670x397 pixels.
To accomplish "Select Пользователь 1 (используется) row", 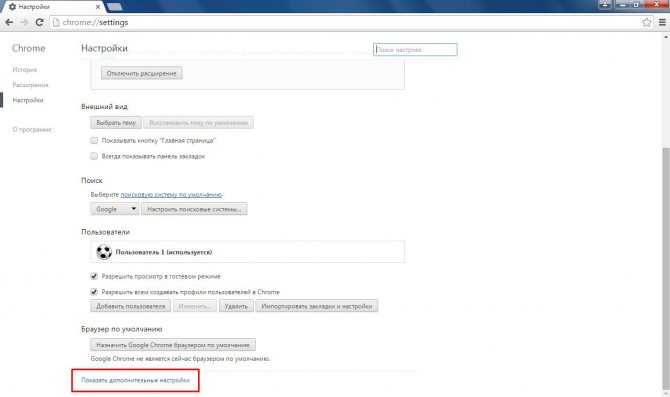I will (x=247, y=252).
